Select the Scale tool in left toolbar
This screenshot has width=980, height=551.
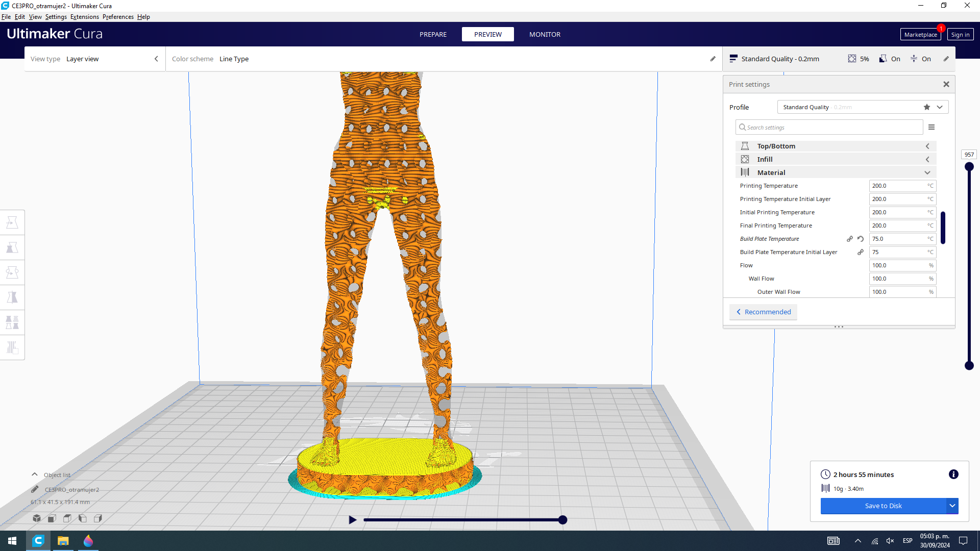[12, 247]
